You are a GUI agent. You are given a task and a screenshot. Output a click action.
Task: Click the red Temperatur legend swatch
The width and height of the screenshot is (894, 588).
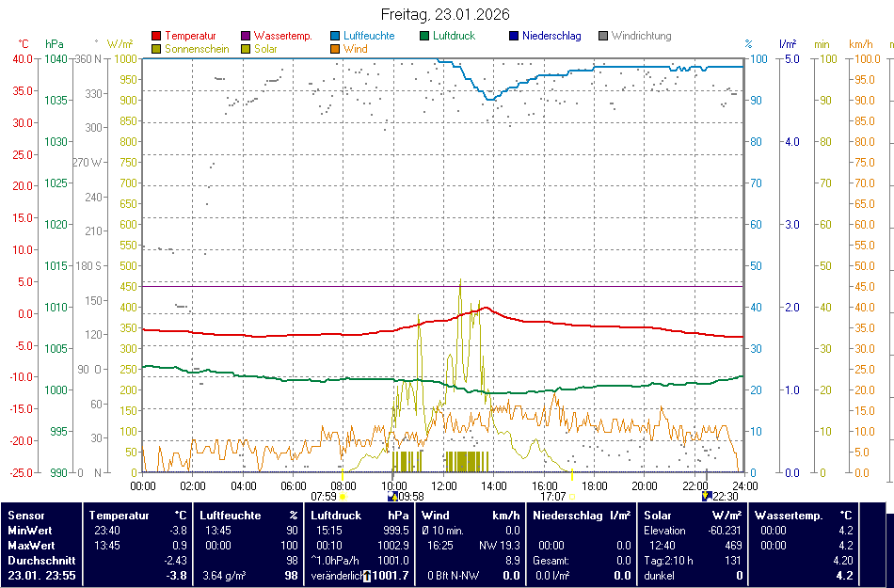tap(156, 37)
